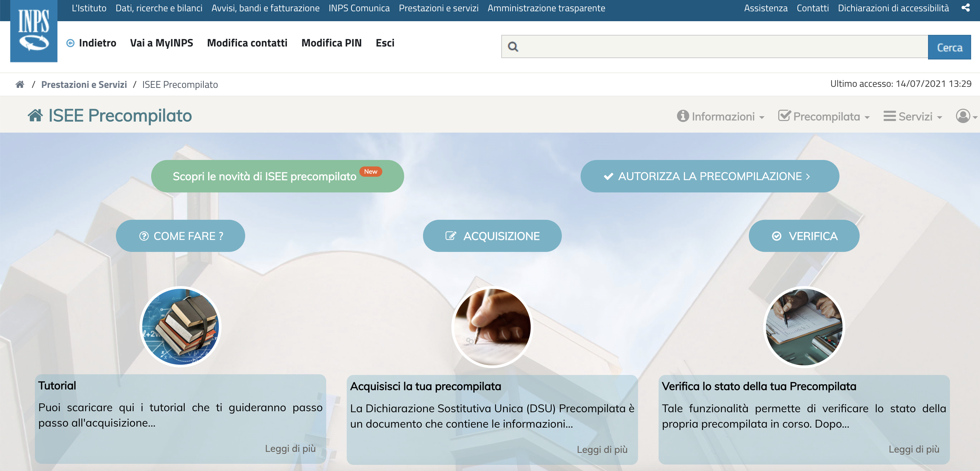Click the Tutorial card heading
The height and width of the screenshot is (471, 980).
point(57,386)
